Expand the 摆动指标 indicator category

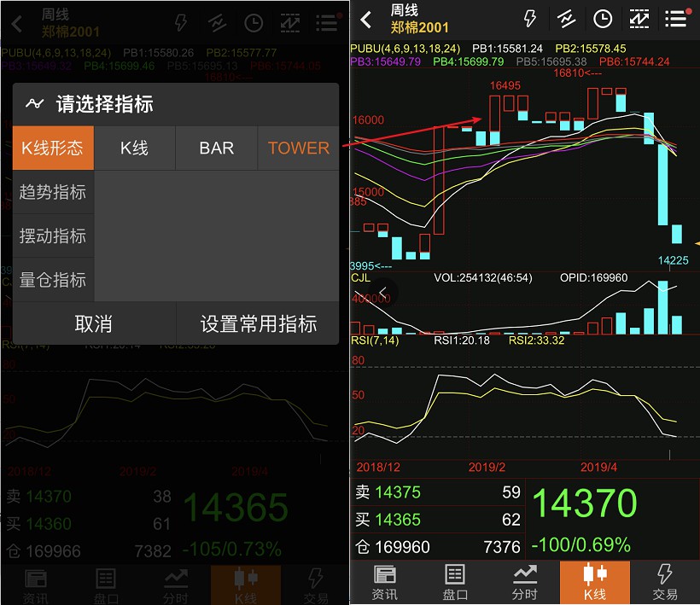(53, 236)
